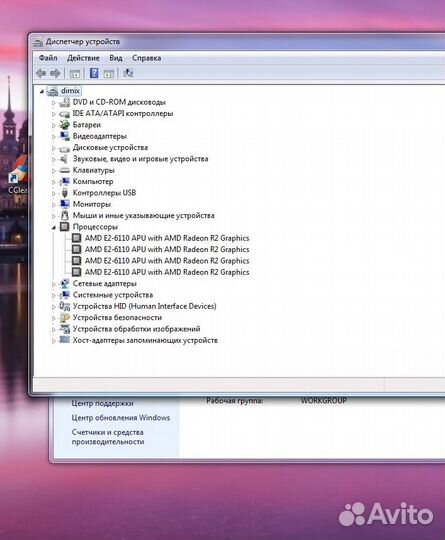
Task: Click the Scan for hardware changes icon
Action: (x=128, y=73)
